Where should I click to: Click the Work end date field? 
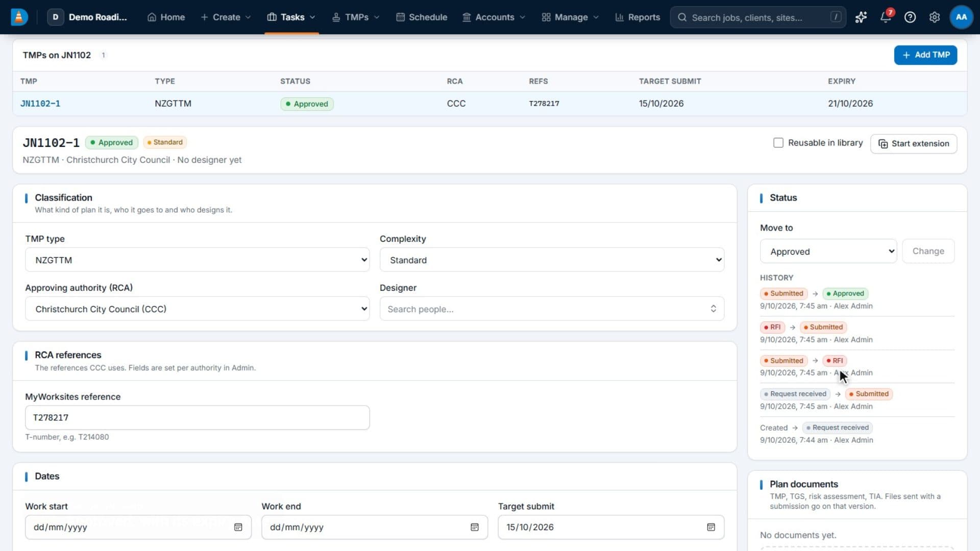pyautogui.click(x=375, y=527)
